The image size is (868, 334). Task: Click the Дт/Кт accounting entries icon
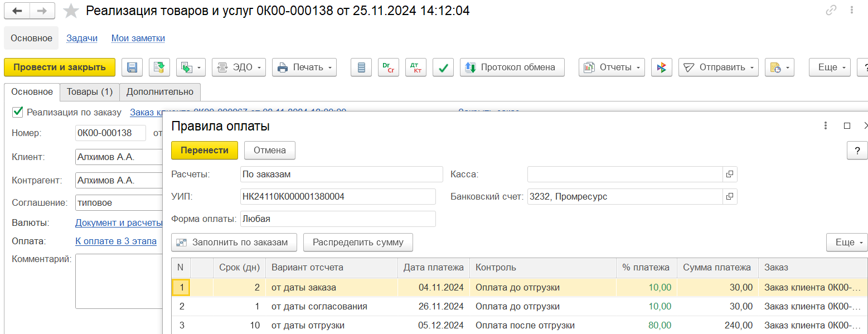(x=415, y=67)
